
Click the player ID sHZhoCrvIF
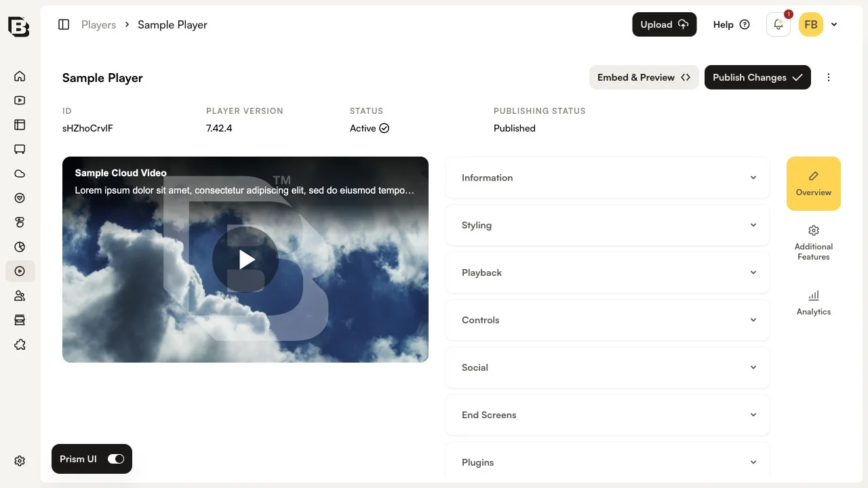(87, 128)
